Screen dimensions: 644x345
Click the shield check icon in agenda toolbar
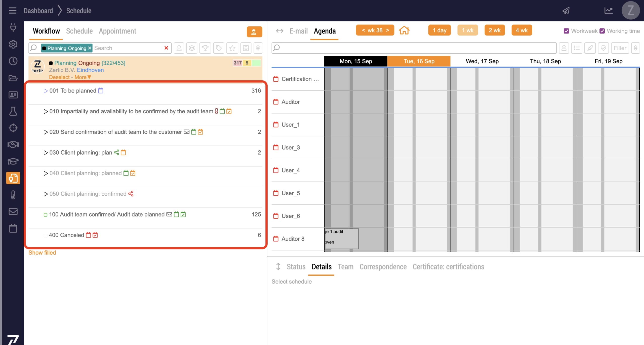pos(603,48)
